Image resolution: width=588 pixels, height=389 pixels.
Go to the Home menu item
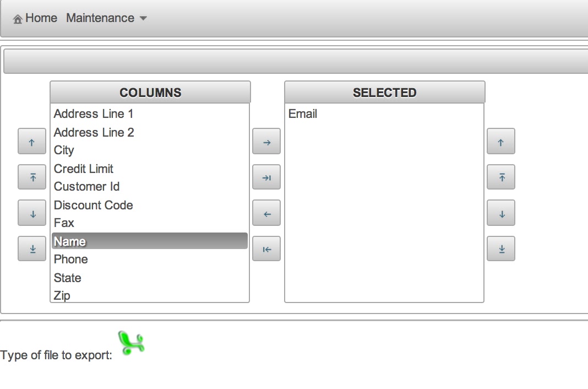[x=36, y=18]
